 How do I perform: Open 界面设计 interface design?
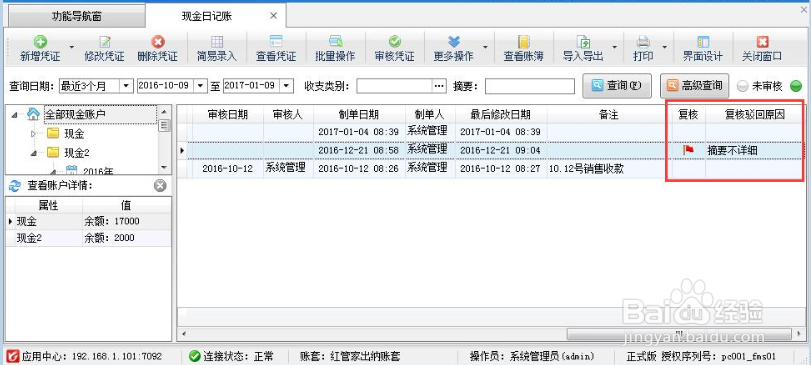(x=702, y=48)
